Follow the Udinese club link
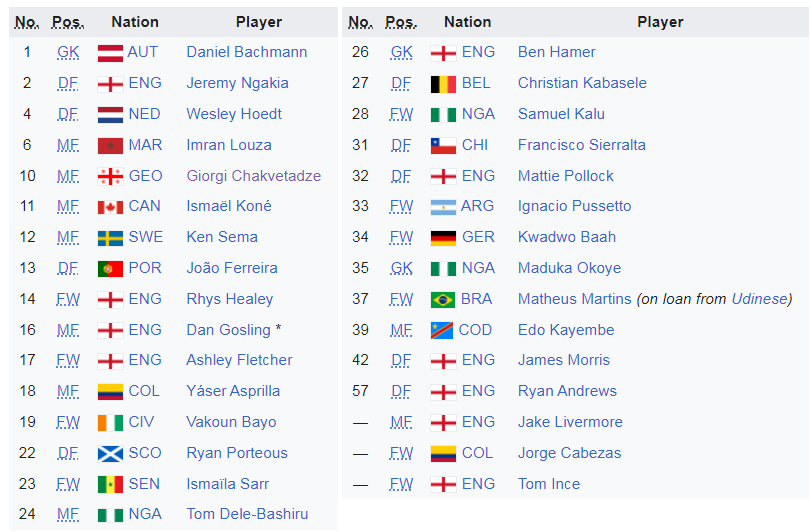The height and width of the screenshot is (532, 810). (x=759, y=299)
